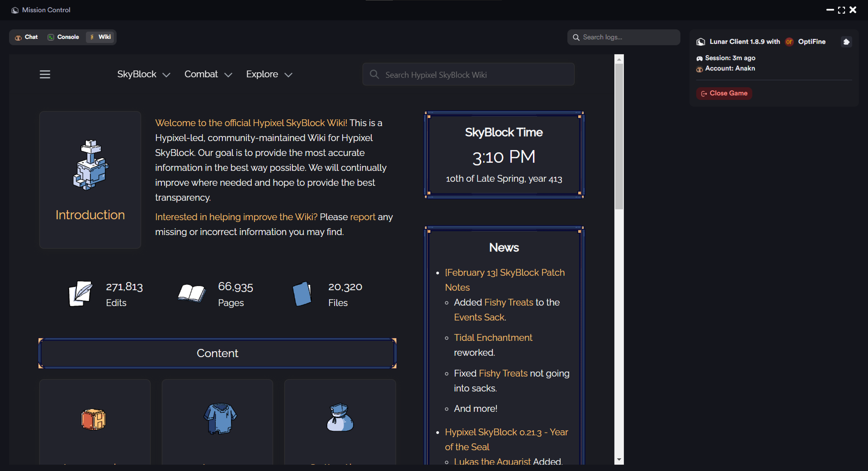Click the search logs magnifier icon
Viewport: 868px width, 471px height.
(x=576, y=37)
